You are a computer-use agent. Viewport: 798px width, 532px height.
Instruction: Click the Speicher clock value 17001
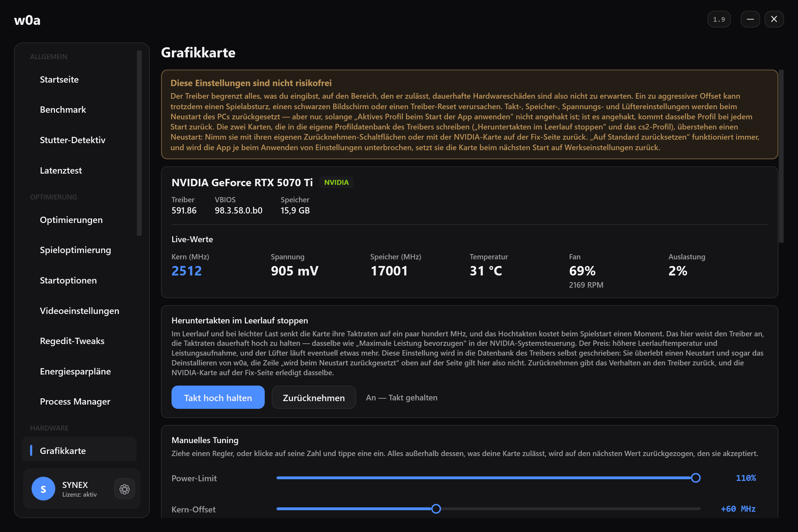coord(389,271)
